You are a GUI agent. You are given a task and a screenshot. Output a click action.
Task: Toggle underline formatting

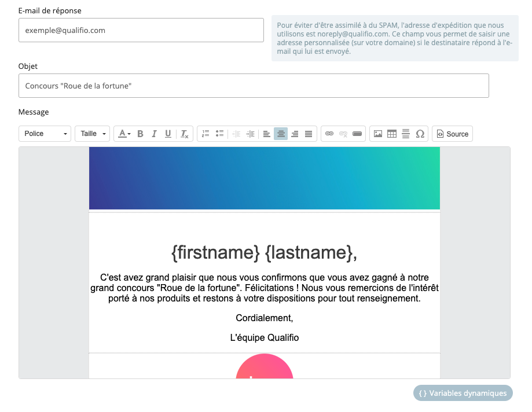pyautogui.click(x=168, y=134)
